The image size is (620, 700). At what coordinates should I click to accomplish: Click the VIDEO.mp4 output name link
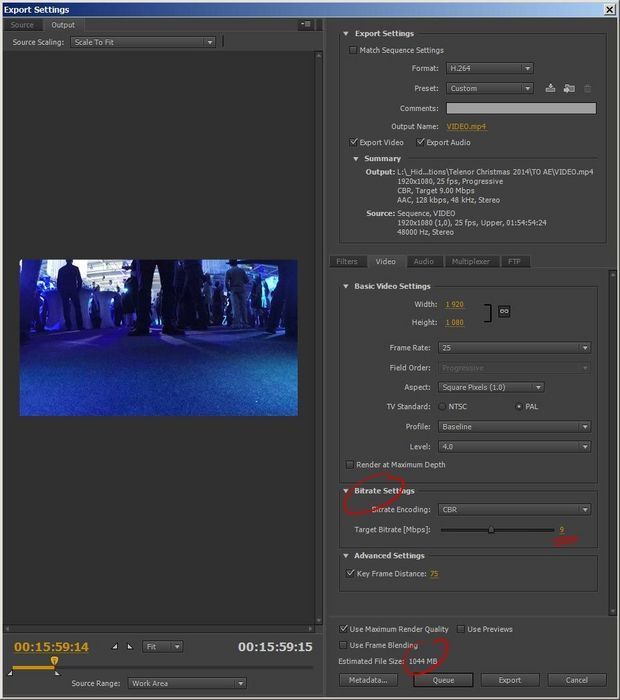click(466, 126)
